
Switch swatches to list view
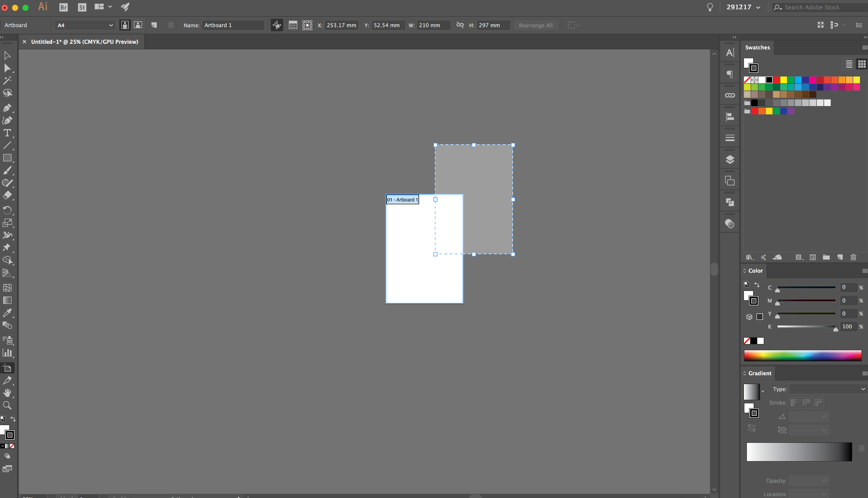[x=849, y=64]
